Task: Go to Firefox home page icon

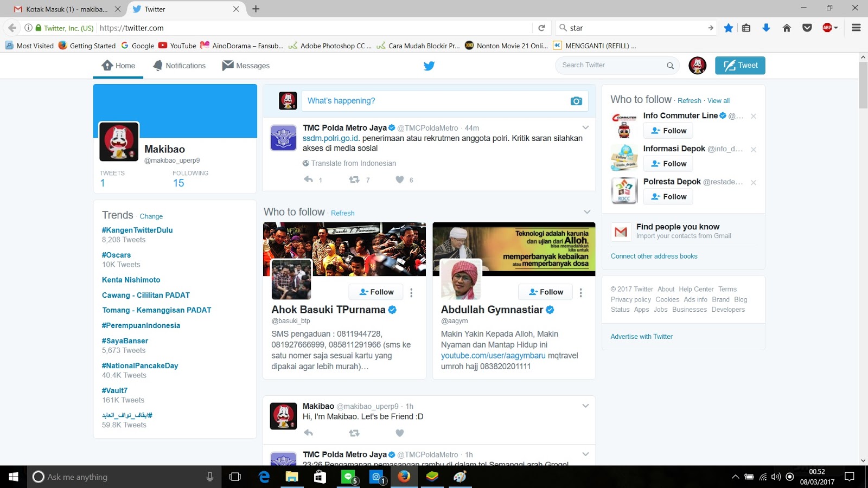Action: (x=787, y=28)
